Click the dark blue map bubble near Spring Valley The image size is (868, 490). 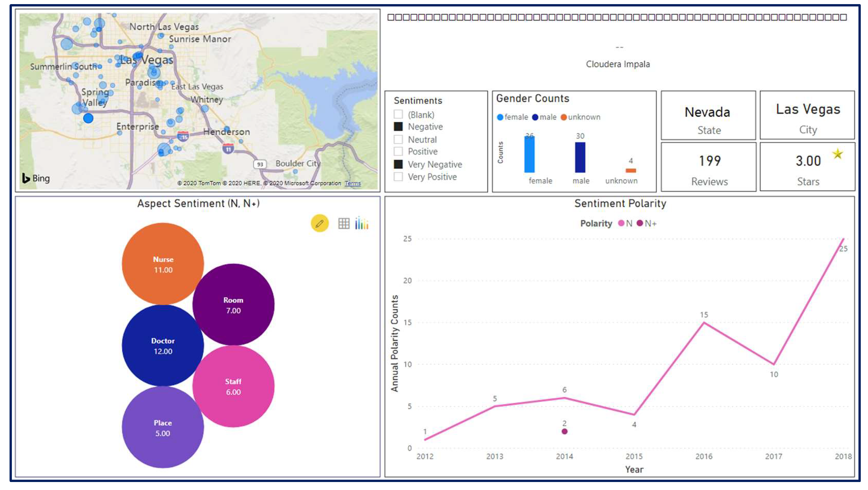88,118
